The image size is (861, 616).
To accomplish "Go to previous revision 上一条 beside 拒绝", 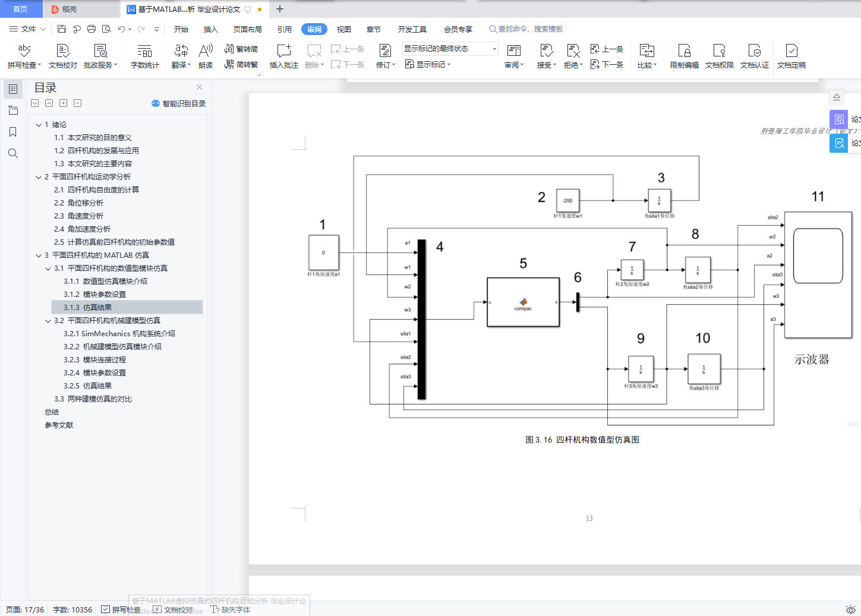I will tap(607, 49).
